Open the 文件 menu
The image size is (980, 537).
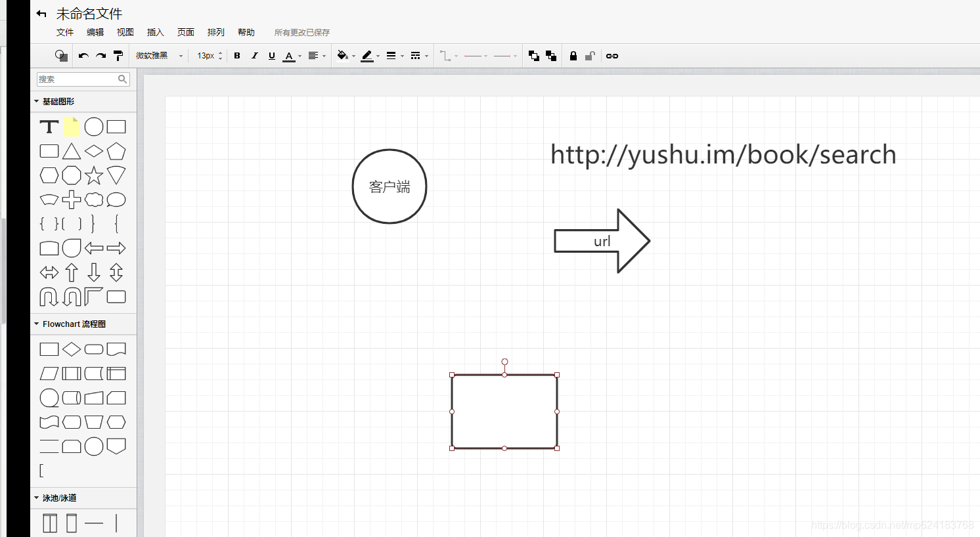[65, 32]
